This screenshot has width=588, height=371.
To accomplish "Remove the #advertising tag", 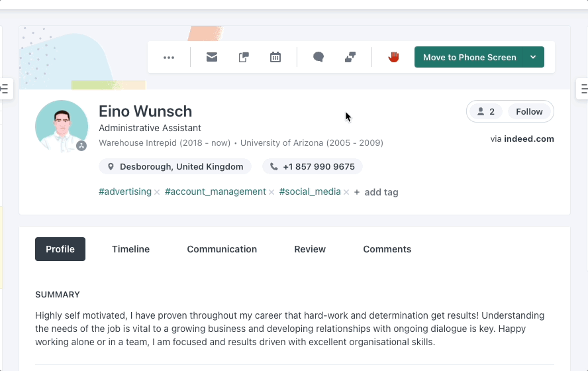I will [x=157, y=193].
